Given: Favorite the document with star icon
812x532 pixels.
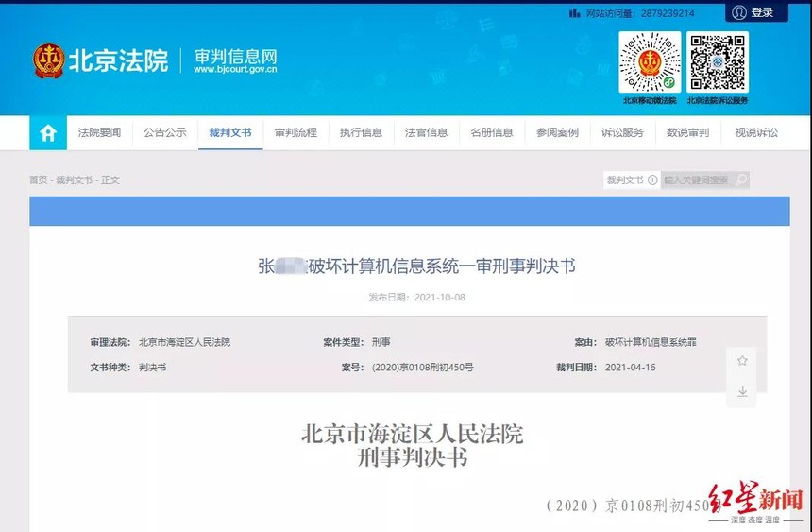Looking at the screenshot, I should click(742, 361).
